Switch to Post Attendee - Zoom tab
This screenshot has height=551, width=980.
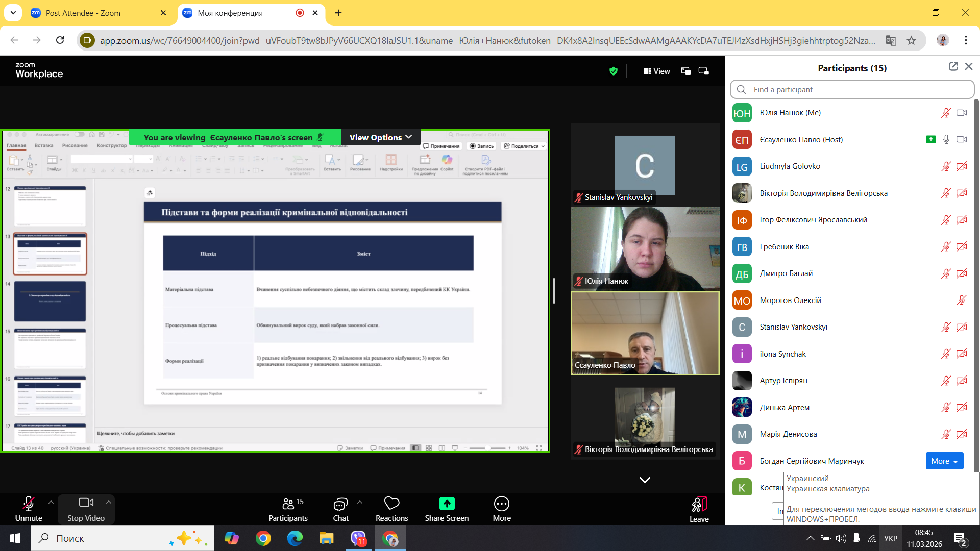tap(83, 13)
